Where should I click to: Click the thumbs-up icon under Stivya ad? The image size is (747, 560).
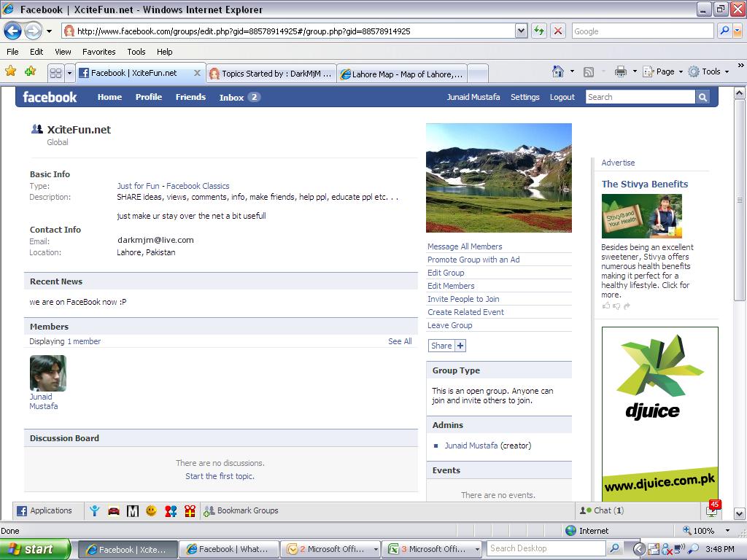[x=606, y=306]
